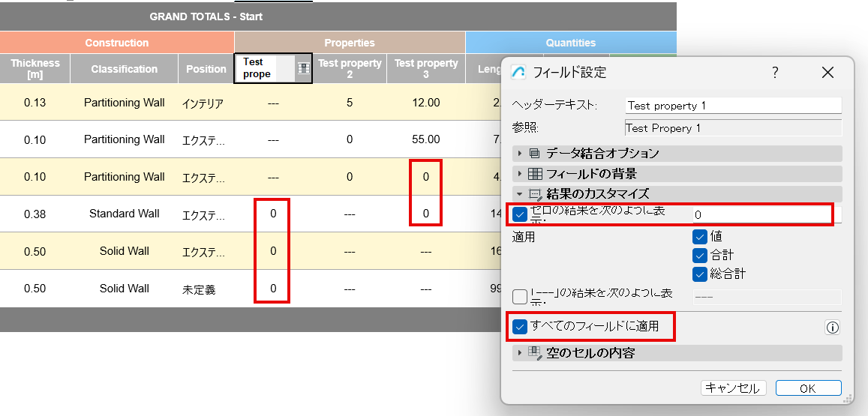Click the 55.00 cell in Test property 3
868x416 pixels.
click(x=425, y=139)
